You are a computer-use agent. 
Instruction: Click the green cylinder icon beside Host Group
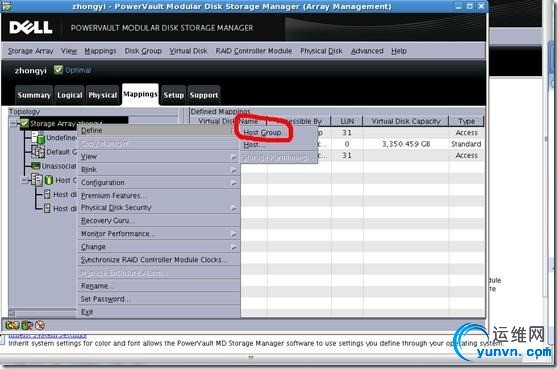[x=49, y=180]
